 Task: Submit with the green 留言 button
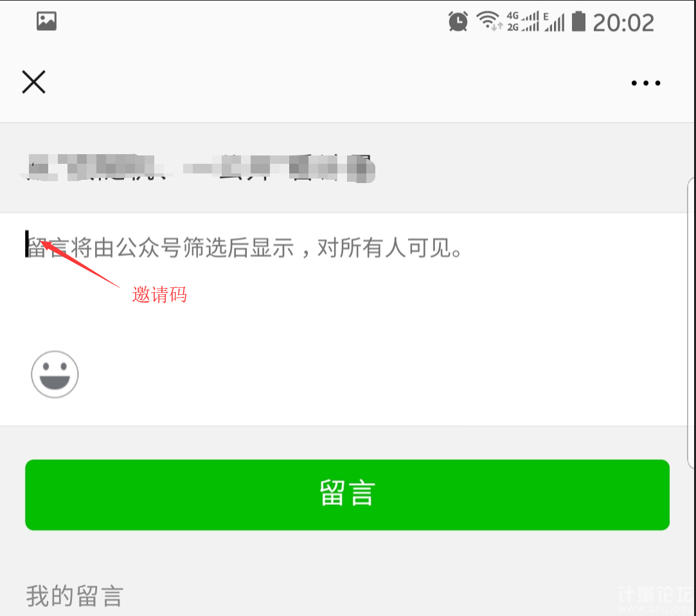pyautogui.click(x=347, y=495)
